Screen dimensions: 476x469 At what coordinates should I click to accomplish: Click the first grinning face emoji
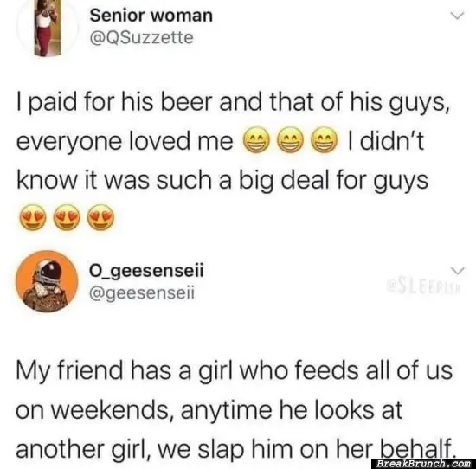[x=256, y=140]
